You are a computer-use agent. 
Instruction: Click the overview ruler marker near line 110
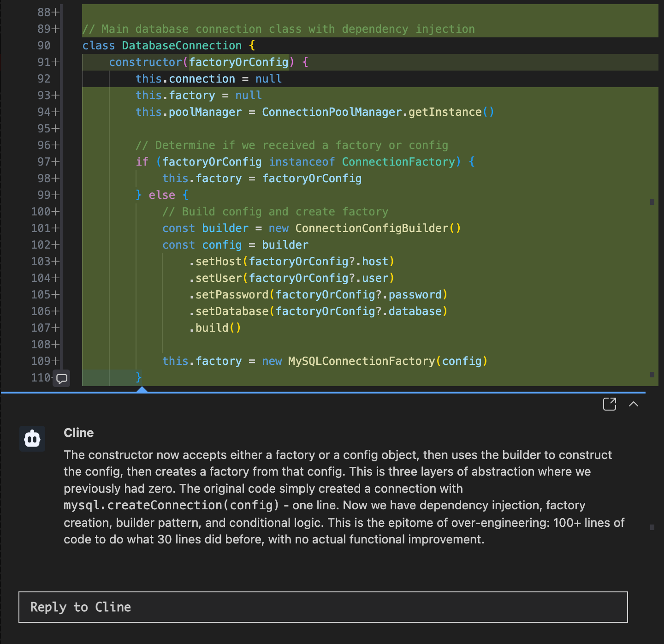pos(652,375)
